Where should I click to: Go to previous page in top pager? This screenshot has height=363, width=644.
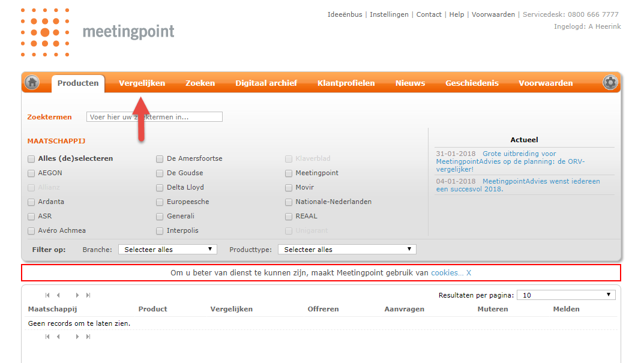pos(58,295)
